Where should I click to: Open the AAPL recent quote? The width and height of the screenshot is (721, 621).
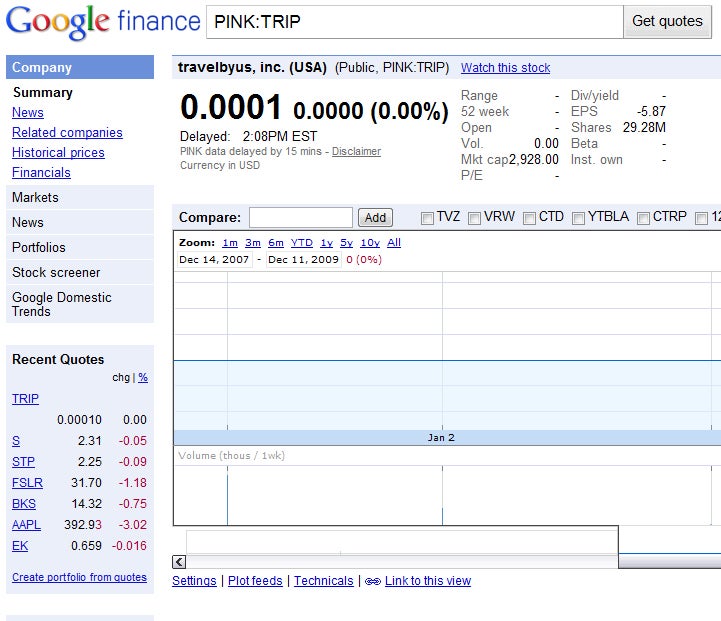26,524
